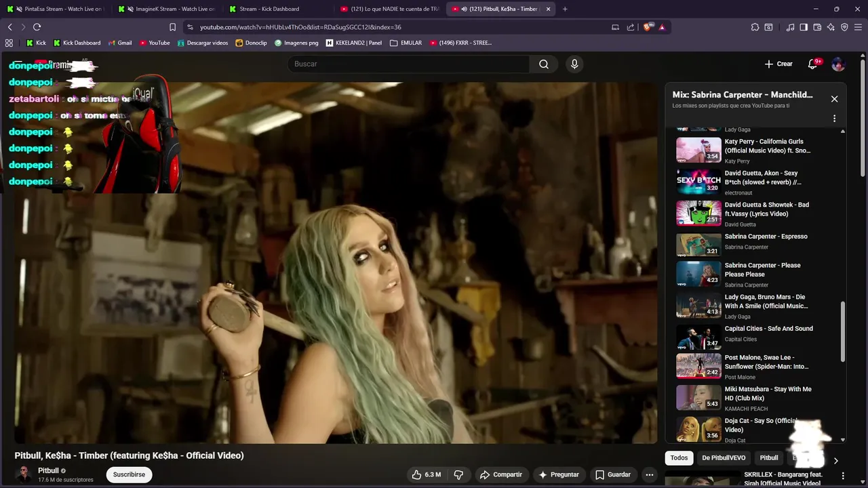Image resolution: width=868 pixels, height=488 pixels.
Task: Click the playlist panel scrollbar
Action: [843, 332]
